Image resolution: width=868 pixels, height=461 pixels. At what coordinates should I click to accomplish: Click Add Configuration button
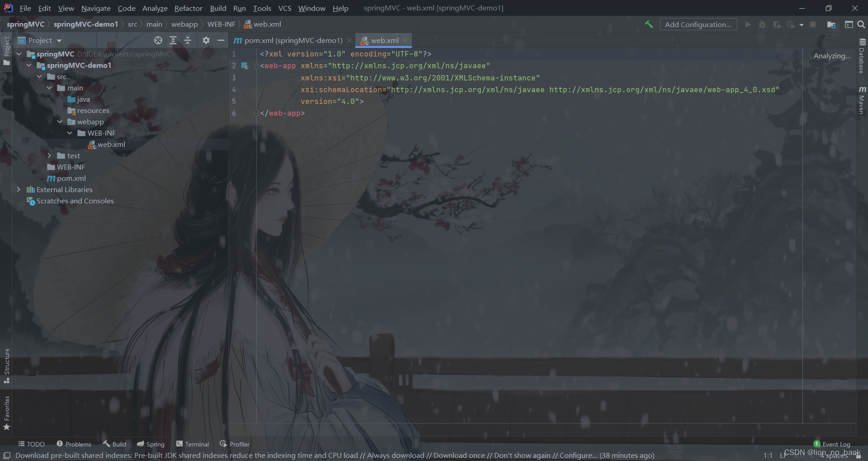coord(698,24)
